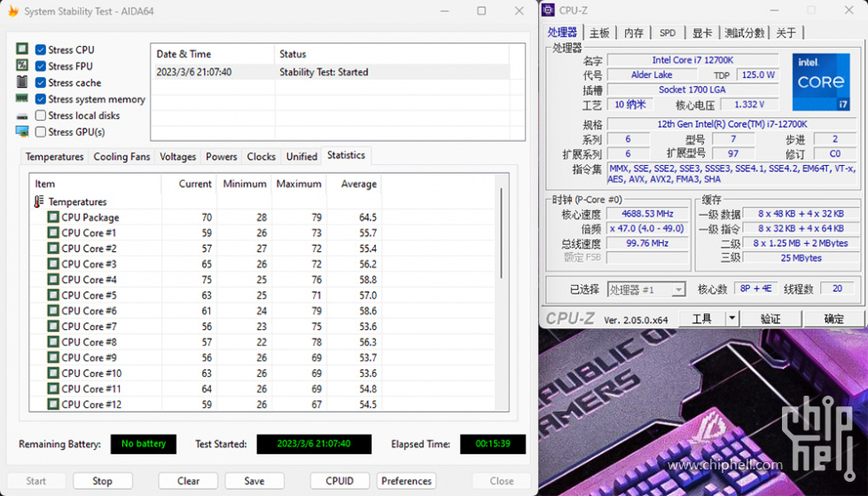Click the No battery status field

coord(144,444)
